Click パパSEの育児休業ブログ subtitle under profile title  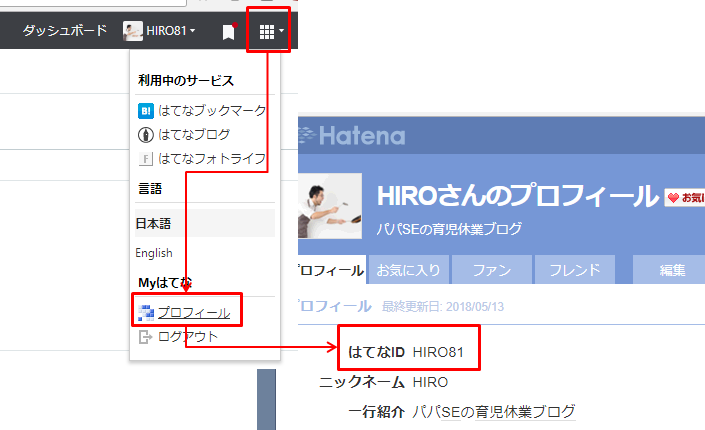[x=449, y=229]
